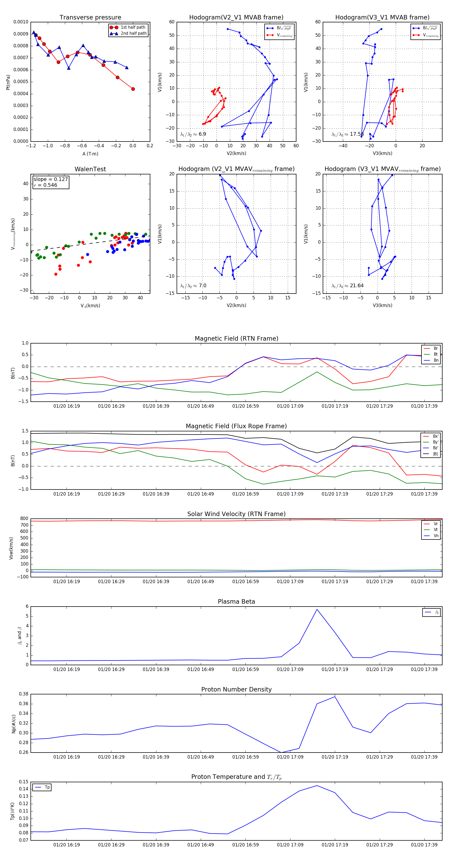Click the "Np(#/cc)" y-axis label
The image size is (473, 868).
14,723
